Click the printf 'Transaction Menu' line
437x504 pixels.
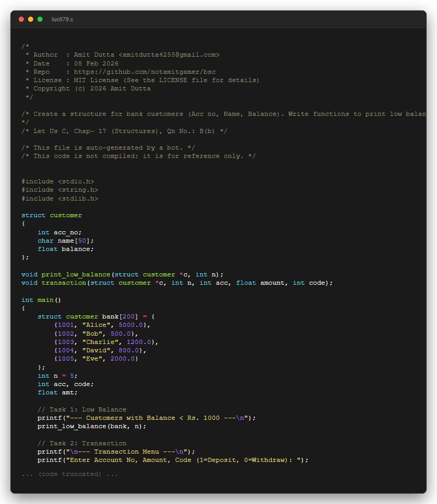(116, 452)
